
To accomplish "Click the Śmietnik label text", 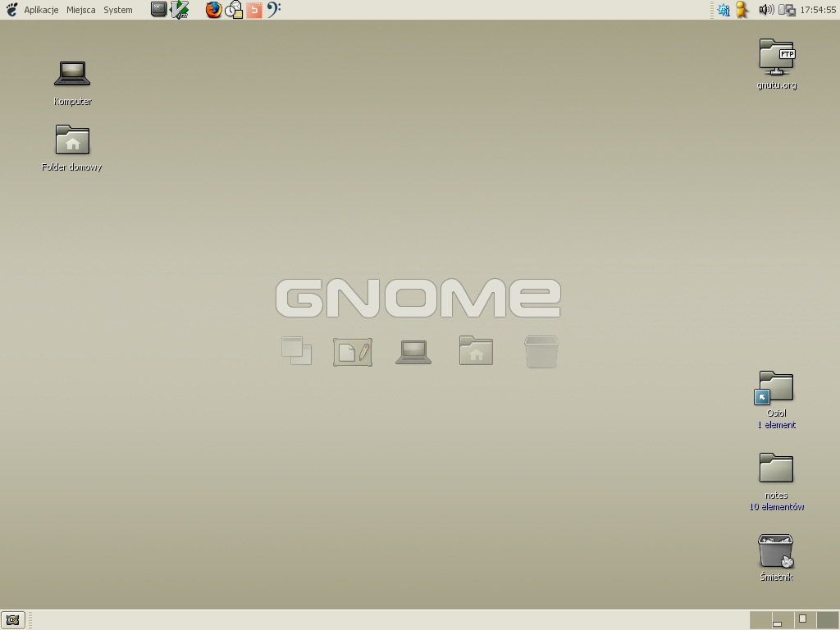I will (x=776, y=577).
